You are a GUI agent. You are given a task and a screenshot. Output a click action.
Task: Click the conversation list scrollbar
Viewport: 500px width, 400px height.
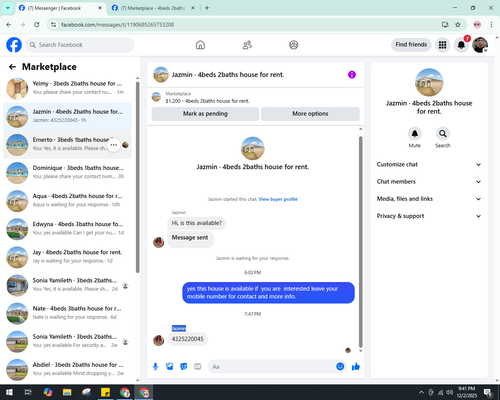coord(137,177)
